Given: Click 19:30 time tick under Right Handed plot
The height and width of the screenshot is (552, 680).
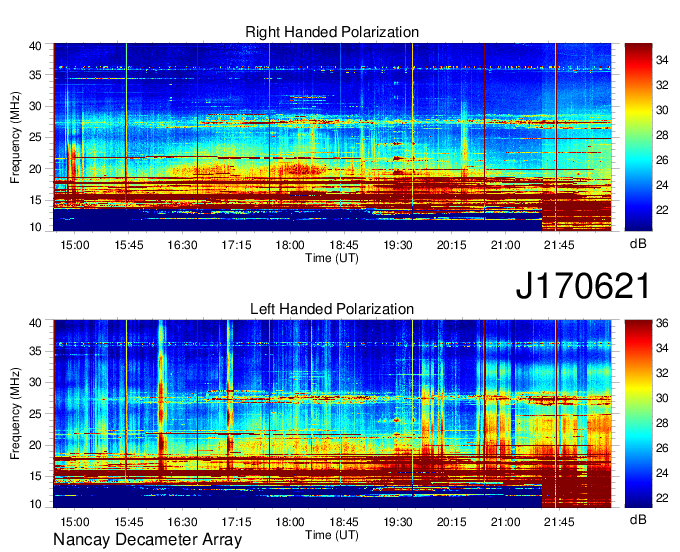Looking at the screenshot, I should tap(398, 245).
